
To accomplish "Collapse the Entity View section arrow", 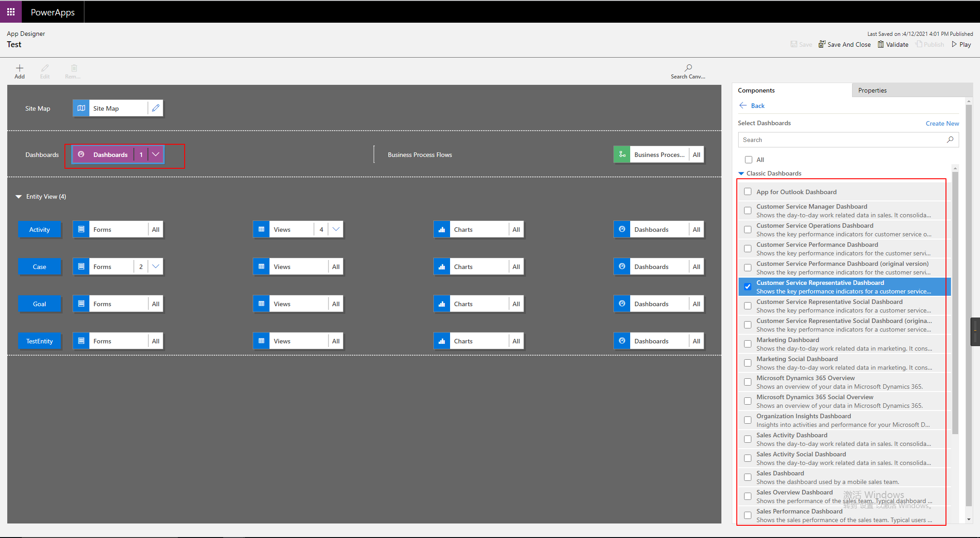I will click(19, 196).
